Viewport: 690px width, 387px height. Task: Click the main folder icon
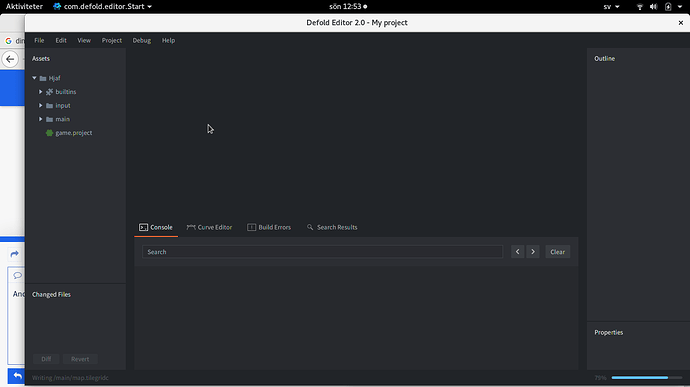(49, 119)
